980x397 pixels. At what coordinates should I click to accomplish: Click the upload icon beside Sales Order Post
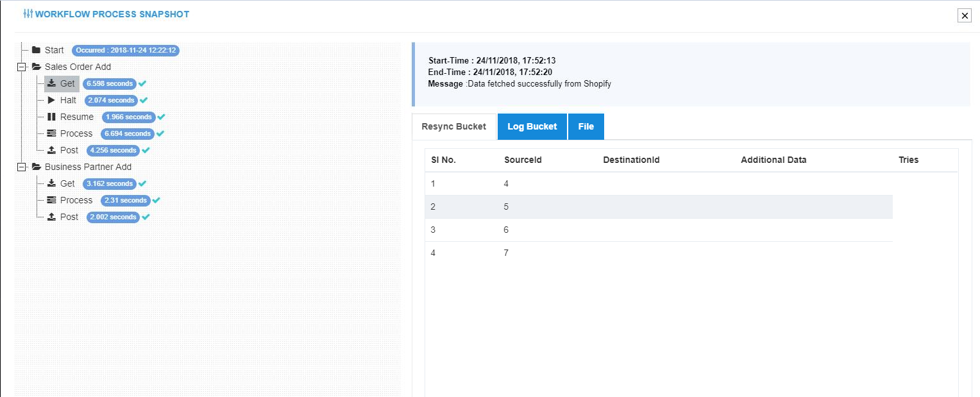point(52,151)
